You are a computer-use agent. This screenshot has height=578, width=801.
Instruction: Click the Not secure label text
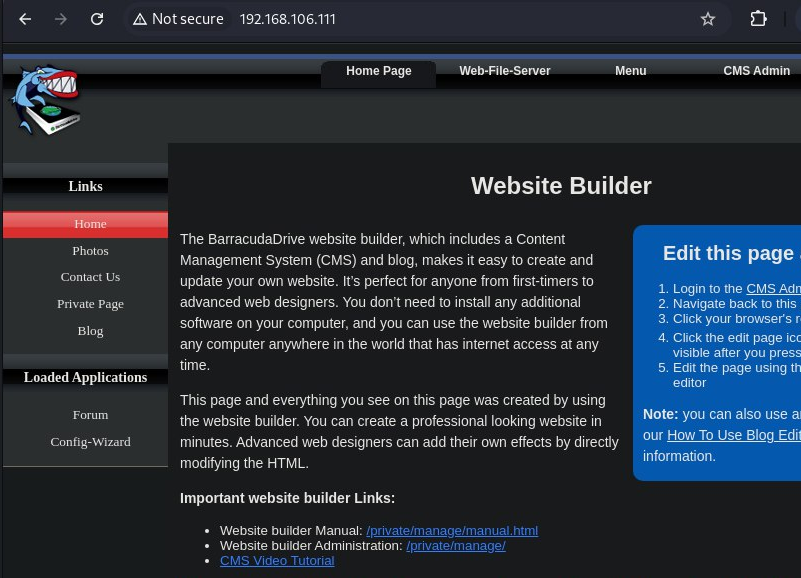187,19
